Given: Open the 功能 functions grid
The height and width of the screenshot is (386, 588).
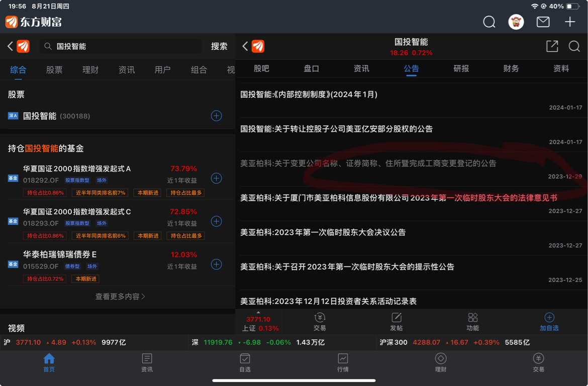Looking at the screenshot, I should click(473, 322).
